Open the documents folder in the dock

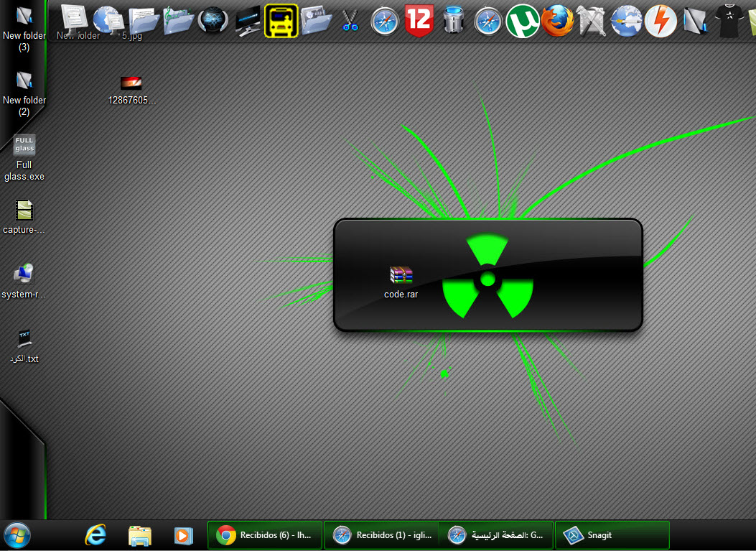(144, 21)
